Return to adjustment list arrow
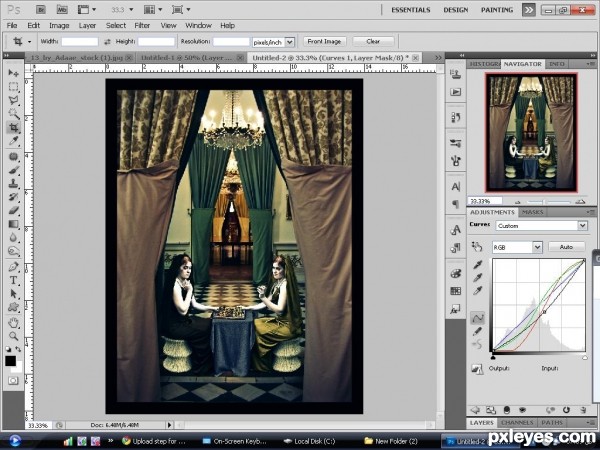600x450 pixels. 475,410
